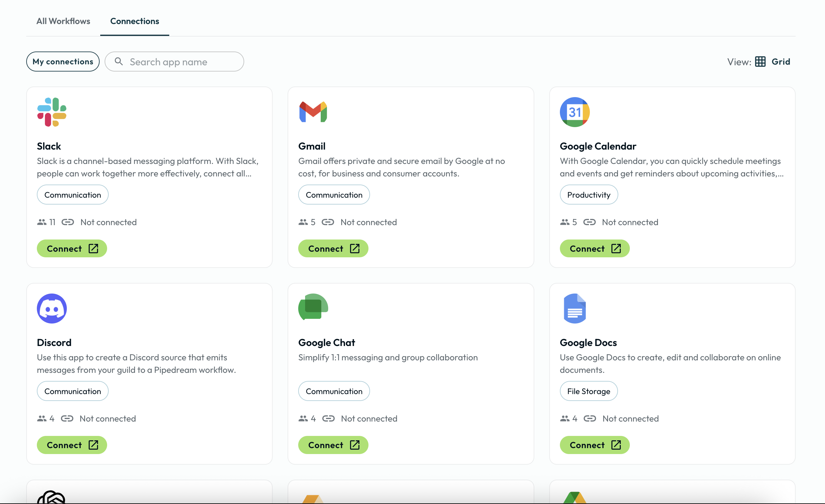Focus the Search app name field
Viewport: 825px width, 504px height.
tap(174, 61)
